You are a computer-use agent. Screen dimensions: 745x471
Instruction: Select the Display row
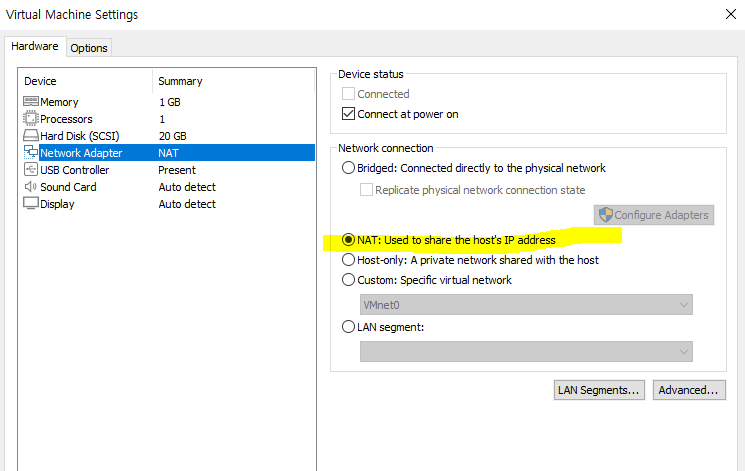pyautogui.click(x=168, y=204)
